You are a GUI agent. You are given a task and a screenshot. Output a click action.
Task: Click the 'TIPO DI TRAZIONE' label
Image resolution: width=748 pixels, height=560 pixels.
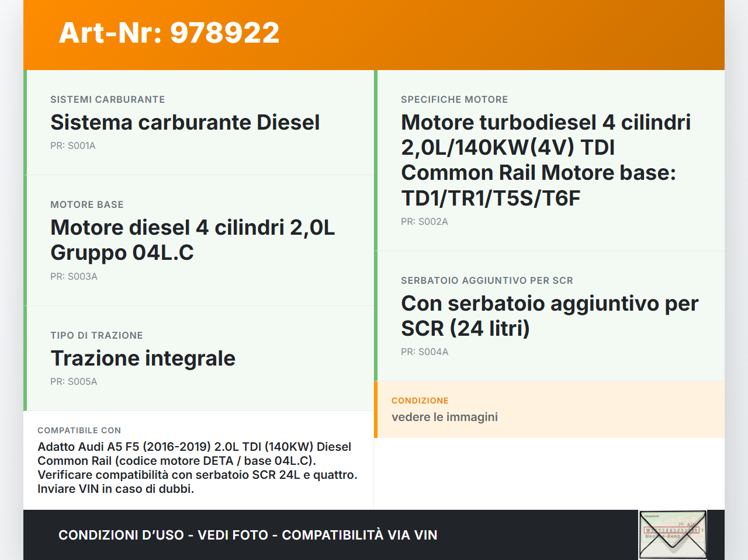coord(96,335)
